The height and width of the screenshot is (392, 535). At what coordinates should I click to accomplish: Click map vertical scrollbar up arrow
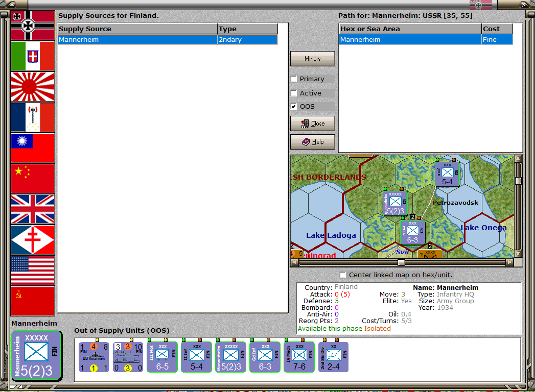coord(518,159)
